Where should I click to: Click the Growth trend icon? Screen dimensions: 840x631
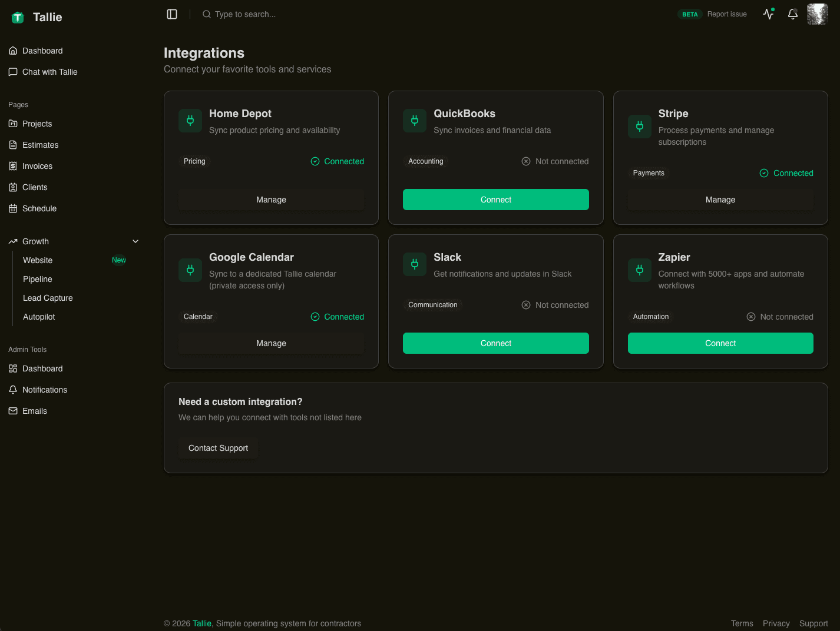tap(13, 241)
